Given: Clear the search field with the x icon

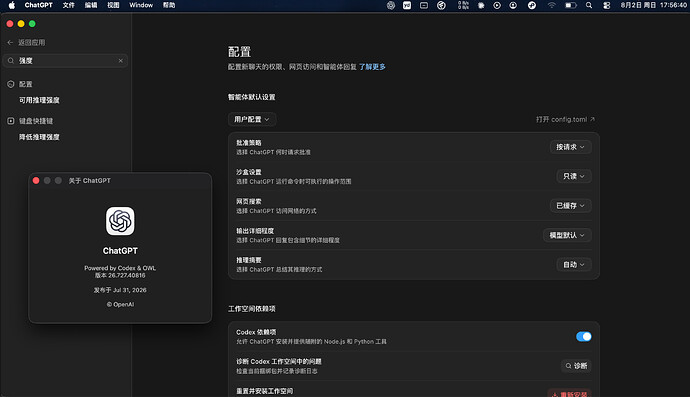Looking at the screenshot, I should 121,61.
